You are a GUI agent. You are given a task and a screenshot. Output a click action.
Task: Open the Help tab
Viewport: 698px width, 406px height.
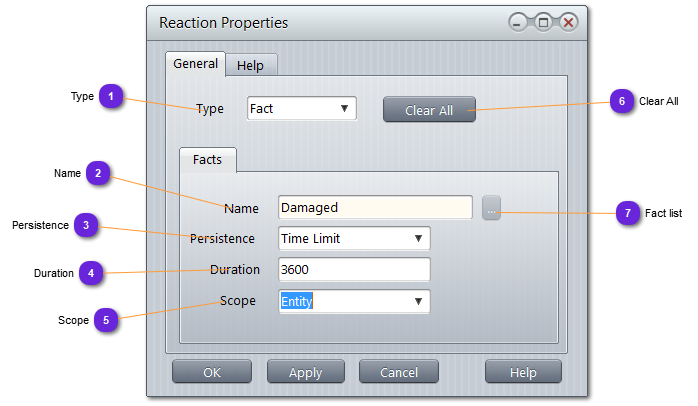(x=250, y=66)
